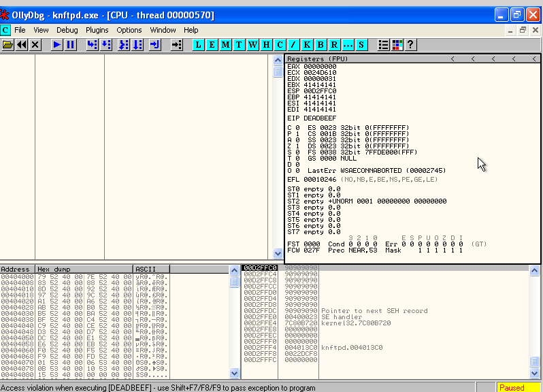Open the Debug menu
543x392 pixels.
(67, 30)
